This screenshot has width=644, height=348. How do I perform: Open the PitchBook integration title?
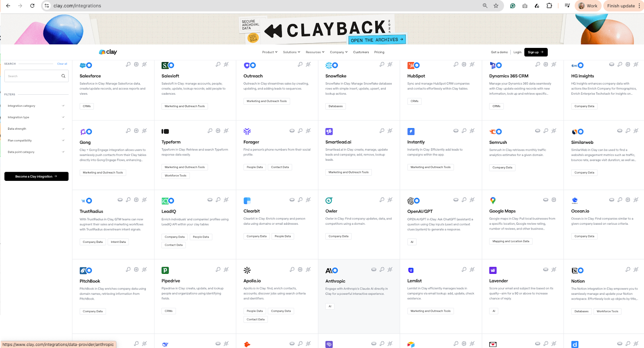coord(90,281)
